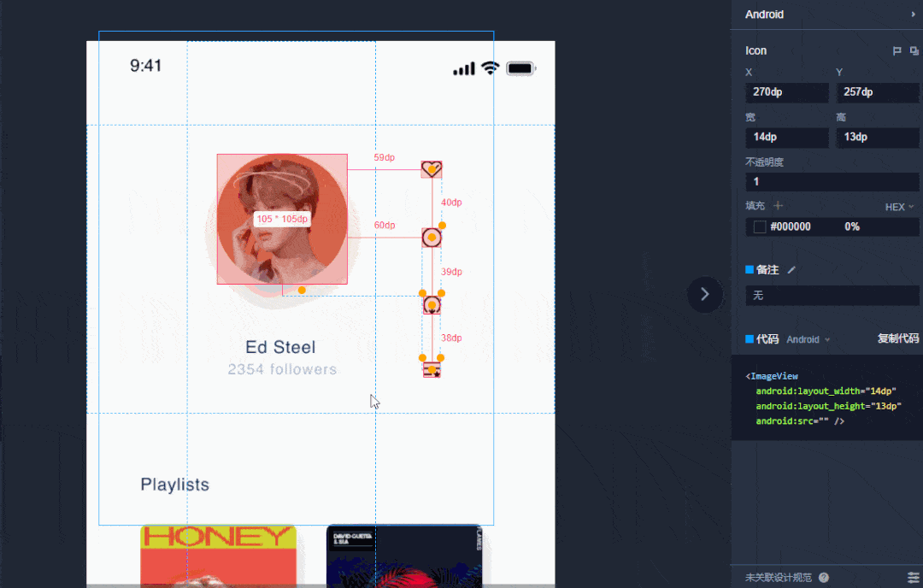Select the David Guetta album cover

click(x=404, y=556)
